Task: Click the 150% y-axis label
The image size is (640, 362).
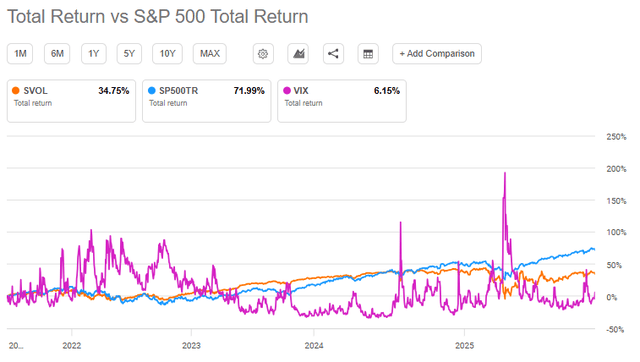Action: tap(616, 201)
